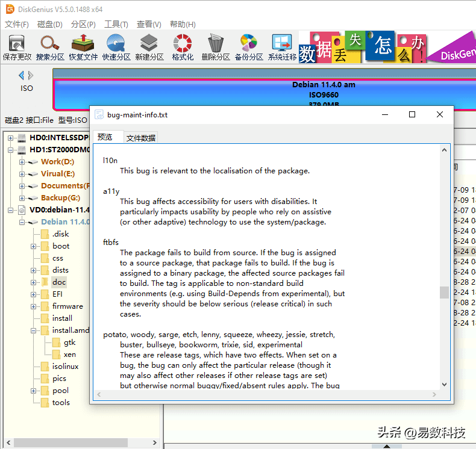The height and width of the screenshot is (449, 476).
Task: Open the Search Partition (搜索分区) tool
Action: pyautogui.click(x=50, y=47)
